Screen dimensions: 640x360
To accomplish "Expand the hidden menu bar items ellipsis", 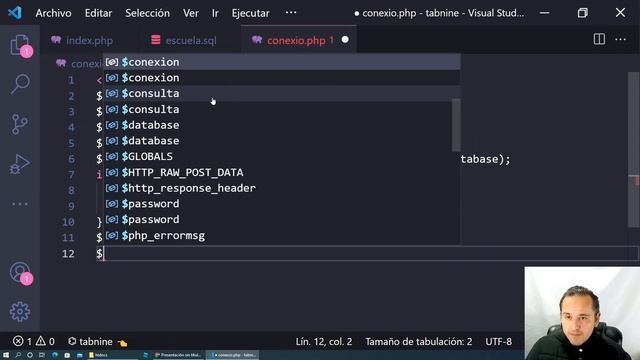I will pos(291,13).
